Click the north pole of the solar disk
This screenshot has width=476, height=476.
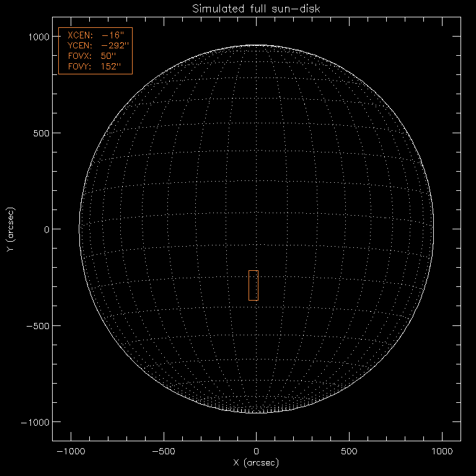257,46
